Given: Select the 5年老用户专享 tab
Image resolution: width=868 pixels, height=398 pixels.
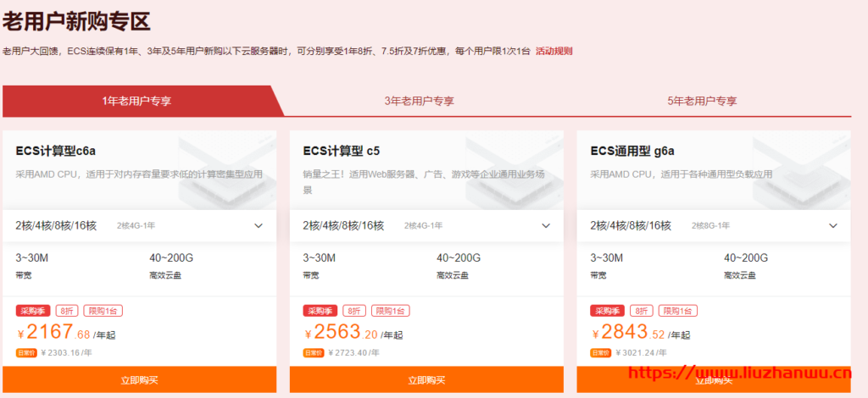Looking at the screenshot, I should coord(702,101).
